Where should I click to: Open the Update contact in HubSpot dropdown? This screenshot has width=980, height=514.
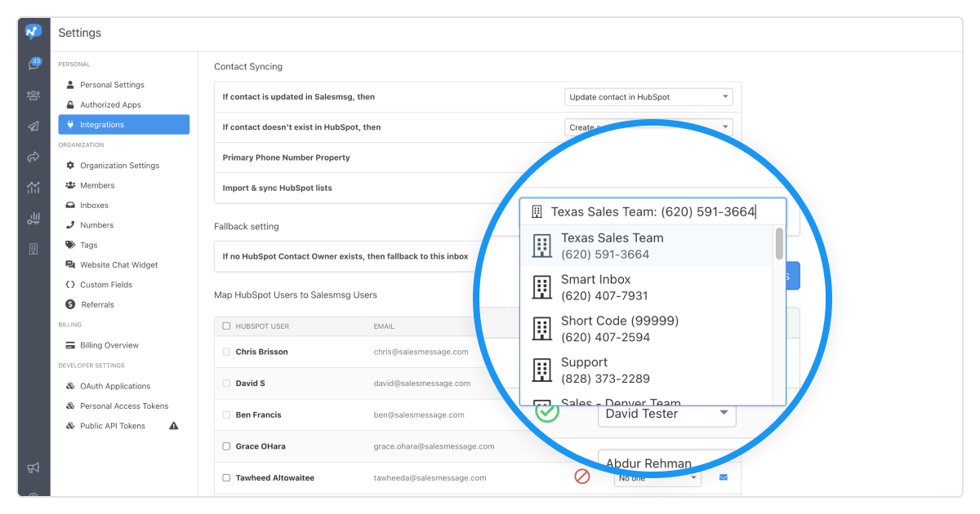[x=648, y=97]
